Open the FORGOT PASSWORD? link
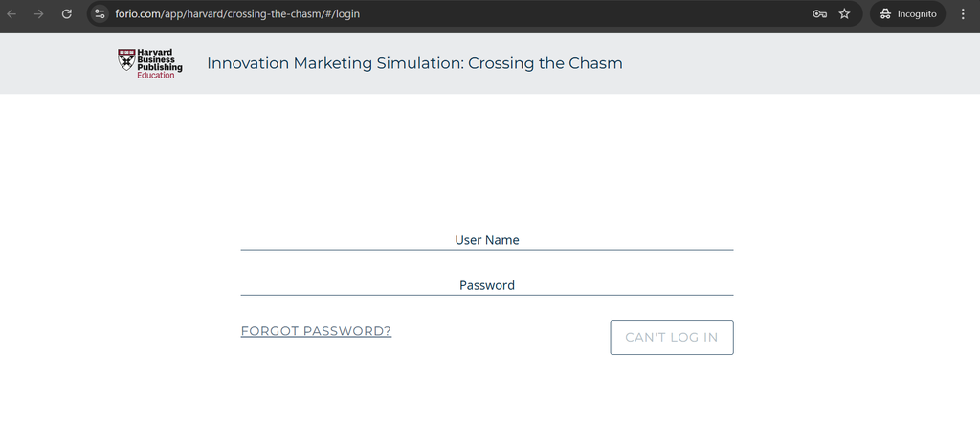This screenshot has width=980, height=448. pos(316,331)
